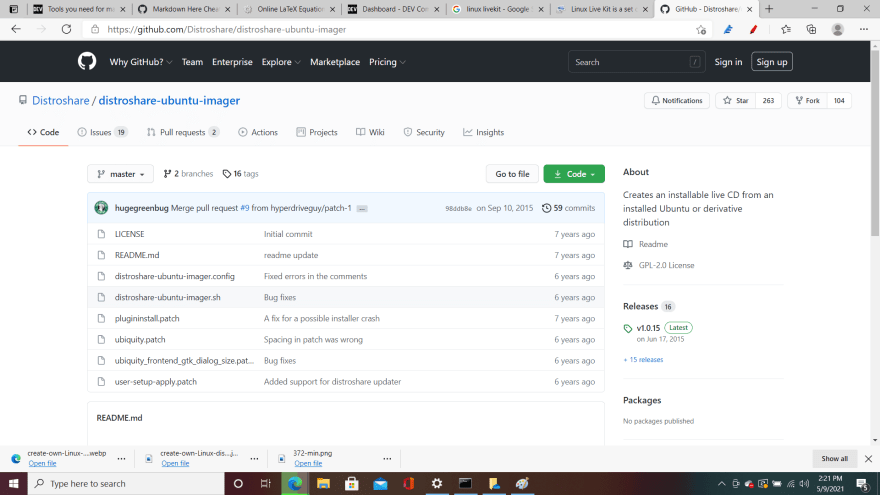Expand Why GitHub? menu
880x495 pixels.
(x=140, y=62)
